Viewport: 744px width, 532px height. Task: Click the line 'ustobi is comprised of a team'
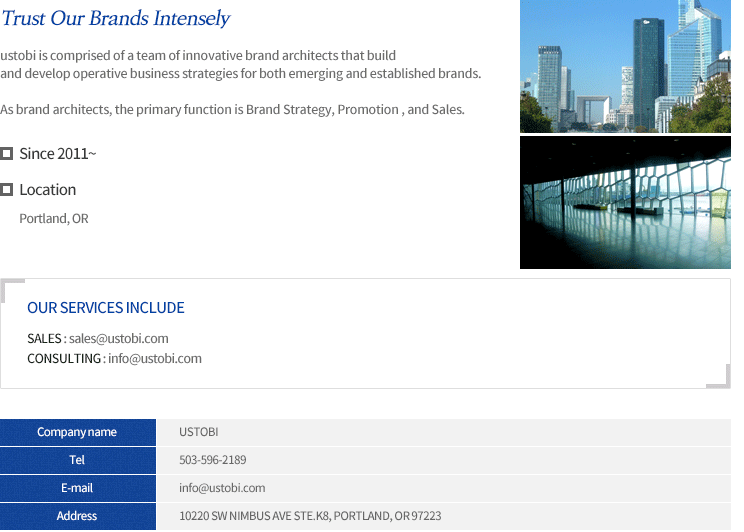[x=198, y=56]
